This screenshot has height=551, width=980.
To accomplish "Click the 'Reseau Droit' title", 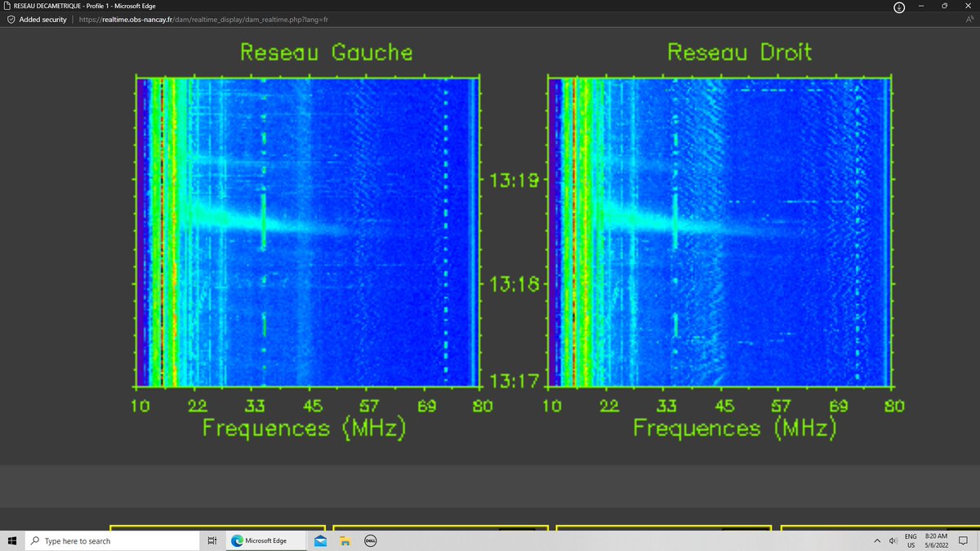I will point(739,52).
